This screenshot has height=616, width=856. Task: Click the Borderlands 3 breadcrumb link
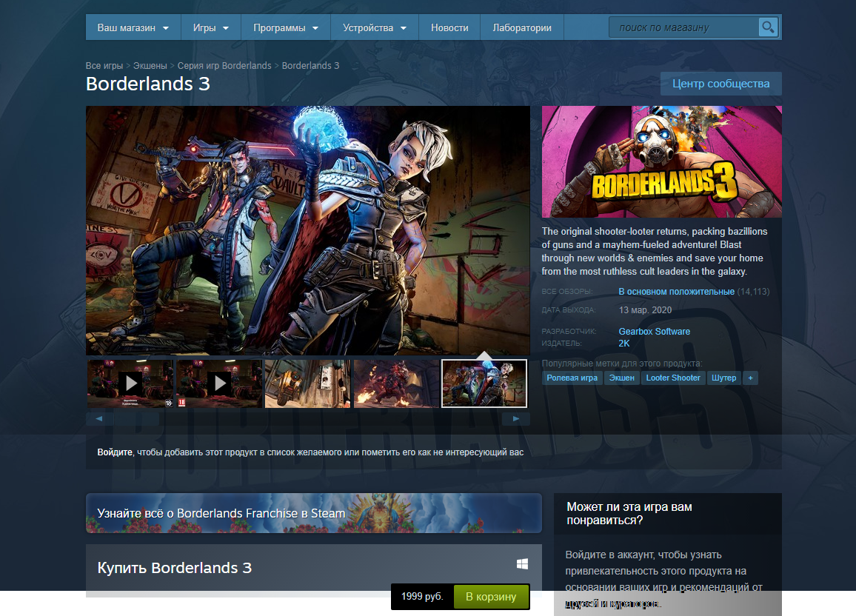310,65
